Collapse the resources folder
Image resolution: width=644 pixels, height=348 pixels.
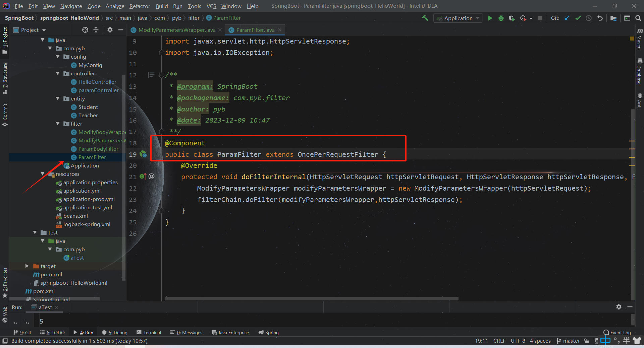tap(43, 174)
